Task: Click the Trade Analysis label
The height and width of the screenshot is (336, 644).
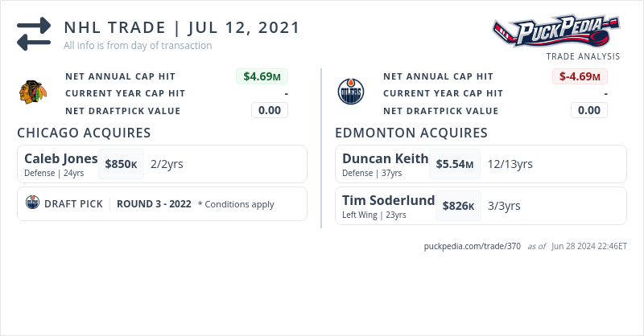Action: pos(583,56)
